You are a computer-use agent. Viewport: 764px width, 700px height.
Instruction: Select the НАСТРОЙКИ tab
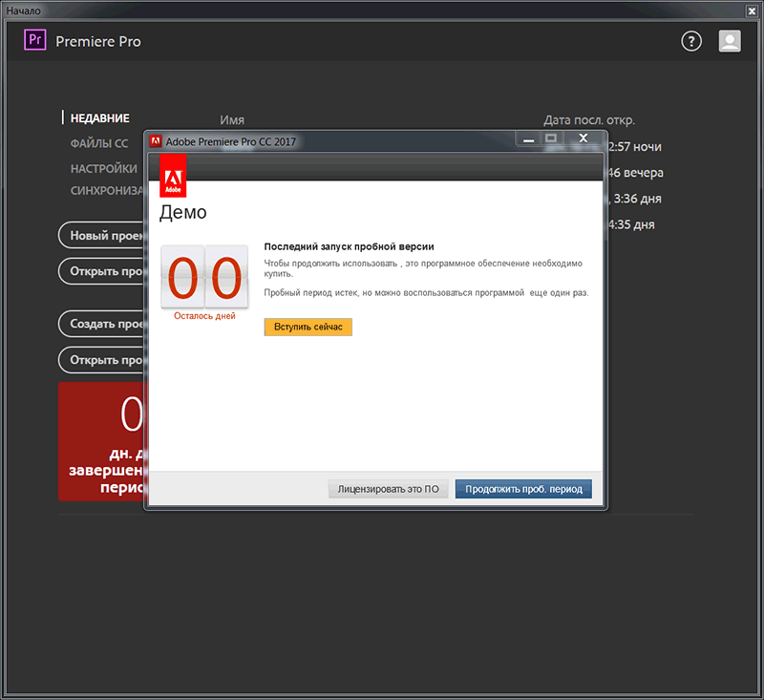(x=104, y=168)
